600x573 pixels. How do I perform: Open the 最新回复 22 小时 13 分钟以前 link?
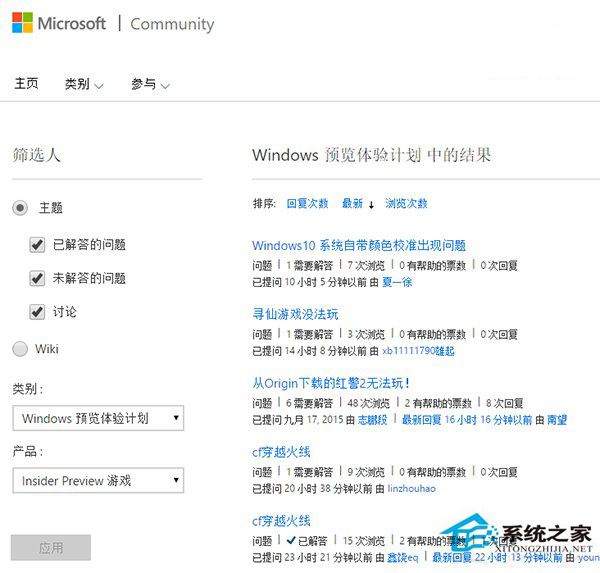[497, 558]
